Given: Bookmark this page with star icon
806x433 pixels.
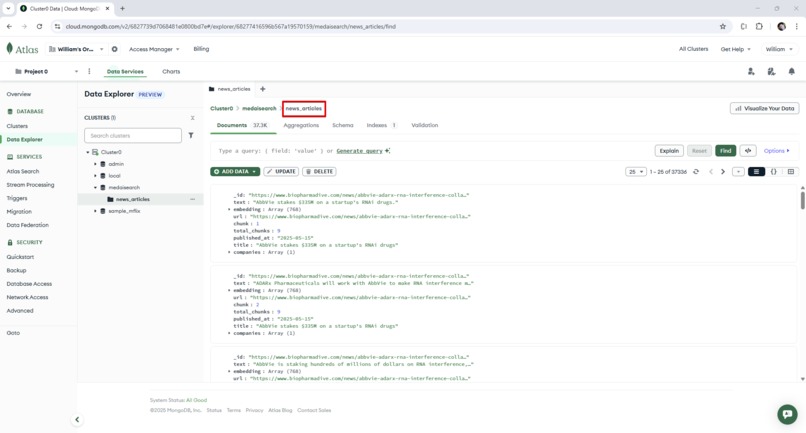Looking at the screenshot, I should click(x=723, y=26).
